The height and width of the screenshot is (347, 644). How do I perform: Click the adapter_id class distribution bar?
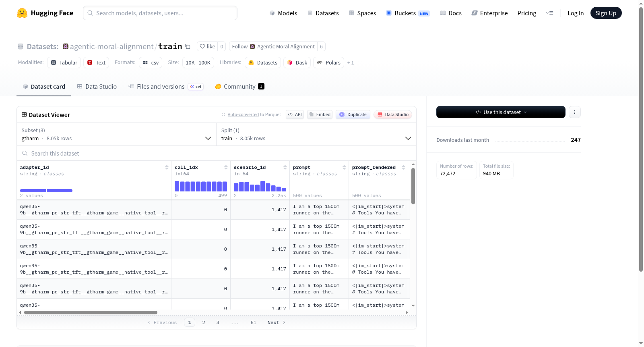[x=46, y=191]
